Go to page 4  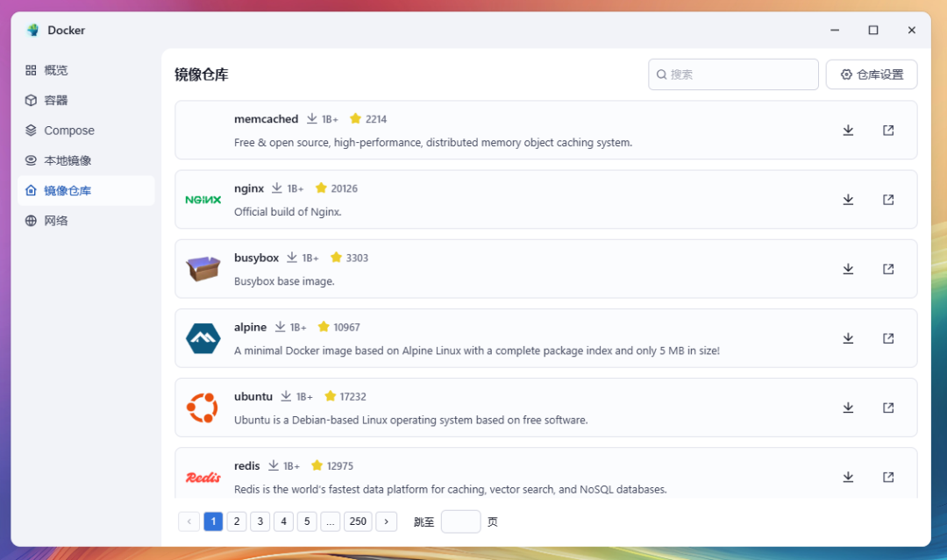coord(284,521)
